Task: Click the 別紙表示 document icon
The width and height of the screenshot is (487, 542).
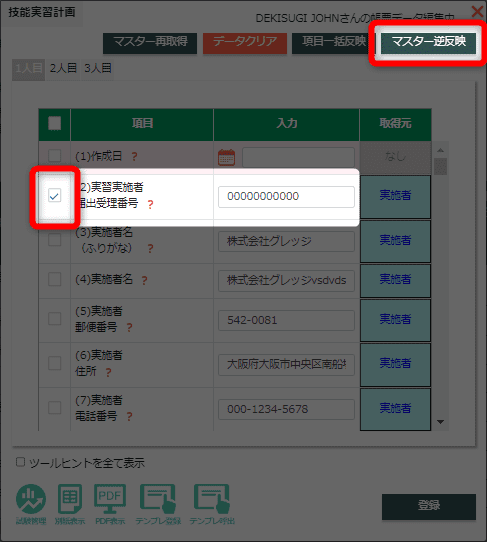Action: pos(70,504)
